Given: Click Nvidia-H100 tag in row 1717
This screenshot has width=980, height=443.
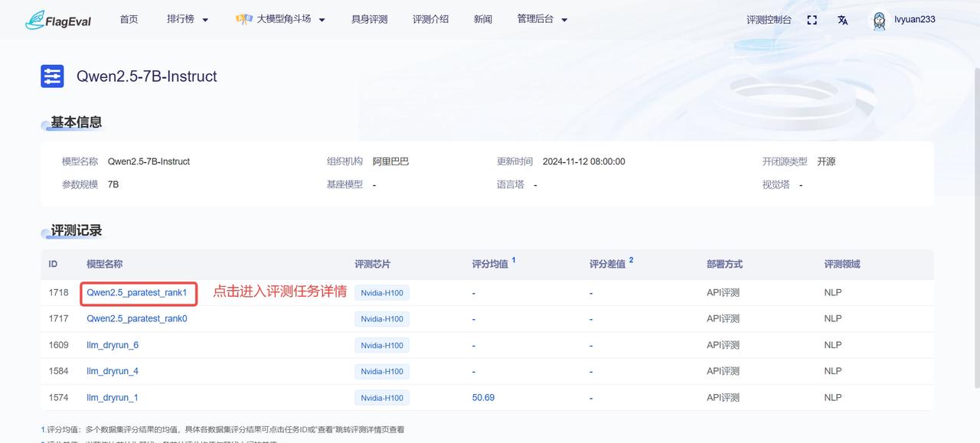Looking at the screenshot, I should [x=382, y=319].
